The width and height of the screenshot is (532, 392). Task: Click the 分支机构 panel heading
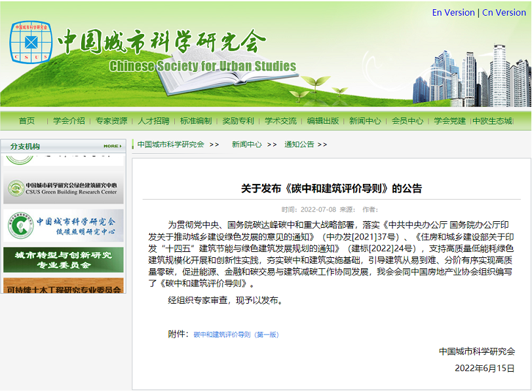click(x=25, y=147)
